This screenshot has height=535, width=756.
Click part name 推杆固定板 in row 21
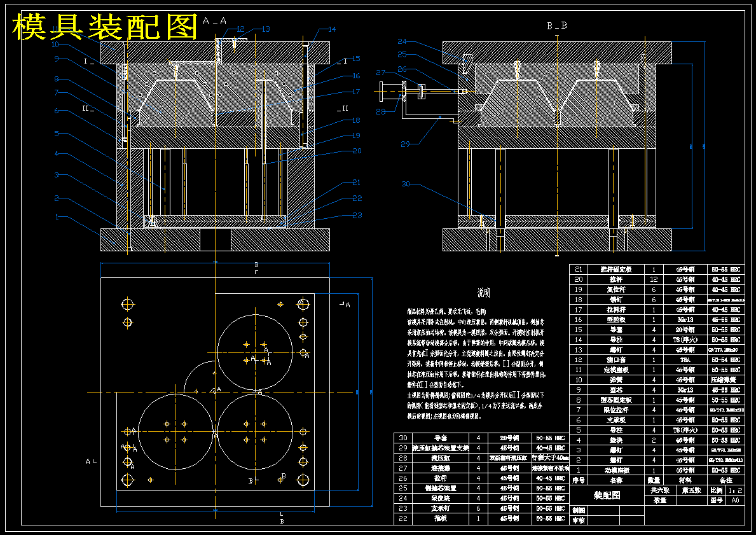point(615,269)
